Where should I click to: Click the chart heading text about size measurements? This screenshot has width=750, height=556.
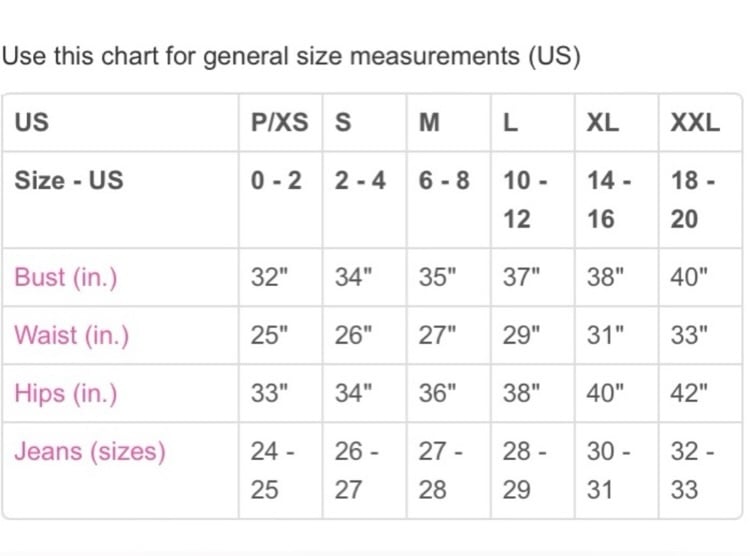point(291,56)
